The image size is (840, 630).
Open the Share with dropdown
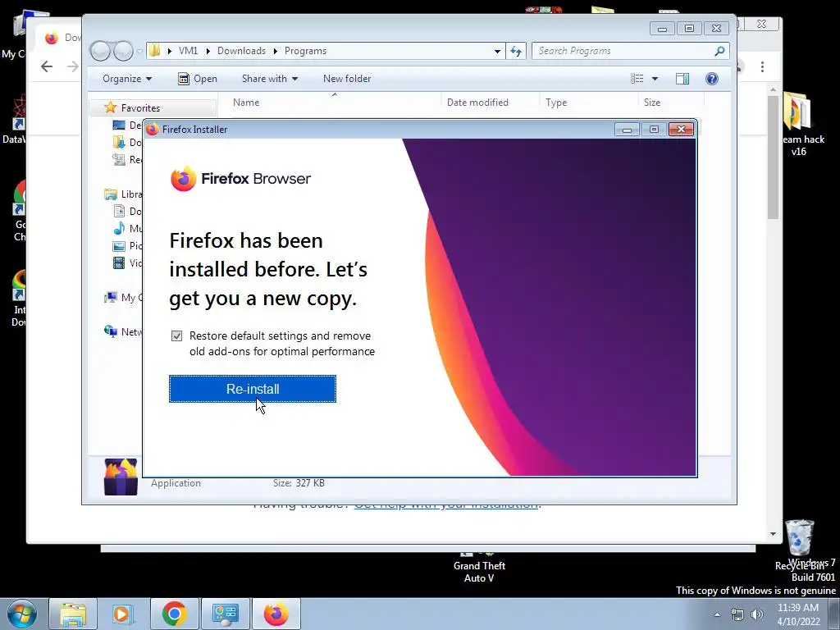[269, 79]
